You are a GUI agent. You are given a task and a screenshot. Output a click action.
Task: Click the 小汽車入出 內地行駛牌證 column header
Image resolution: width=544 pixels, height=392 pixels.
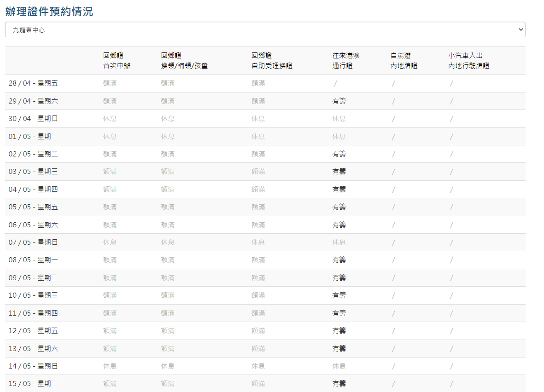469,61
